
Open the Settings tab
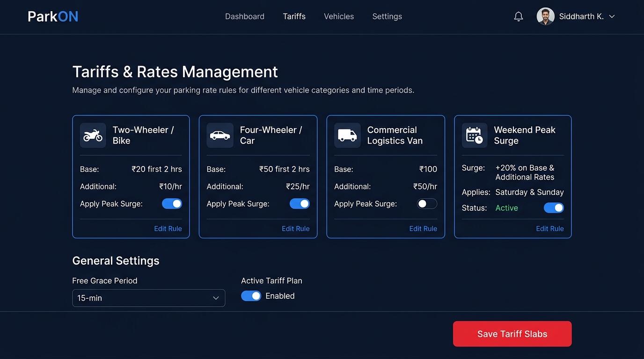click(x=387, y=16)
